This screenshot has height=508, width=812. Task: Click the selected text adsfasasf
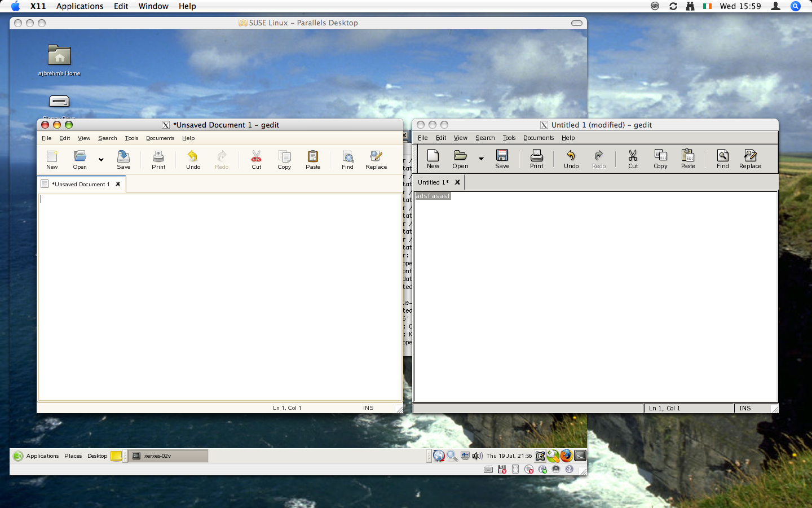tap(433, 196)
